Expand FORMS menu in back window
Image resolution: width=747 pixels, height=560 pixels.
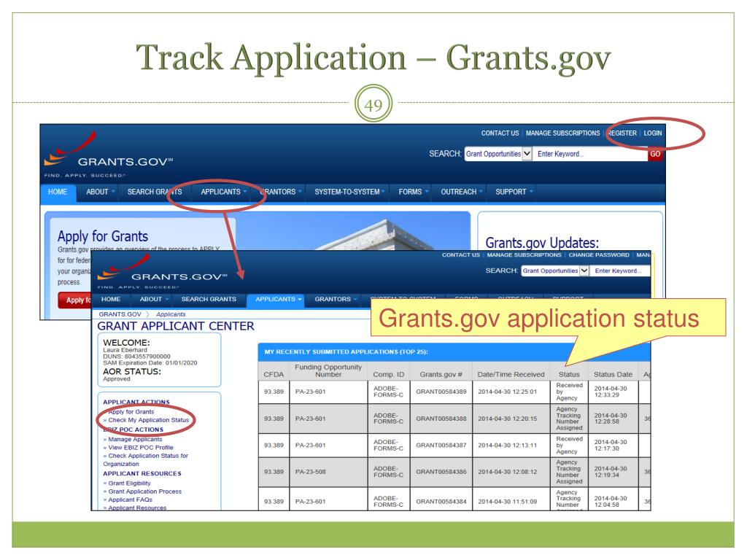click(413, 192)
